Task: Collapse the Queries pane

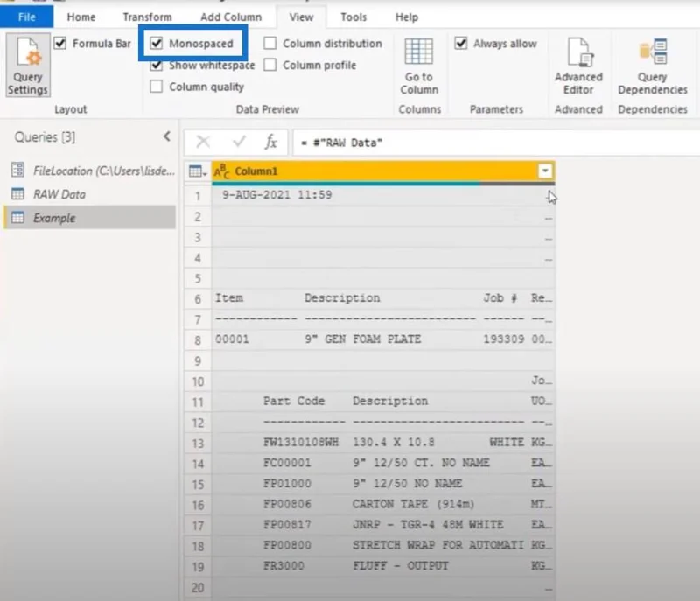Action: point(167,136)
